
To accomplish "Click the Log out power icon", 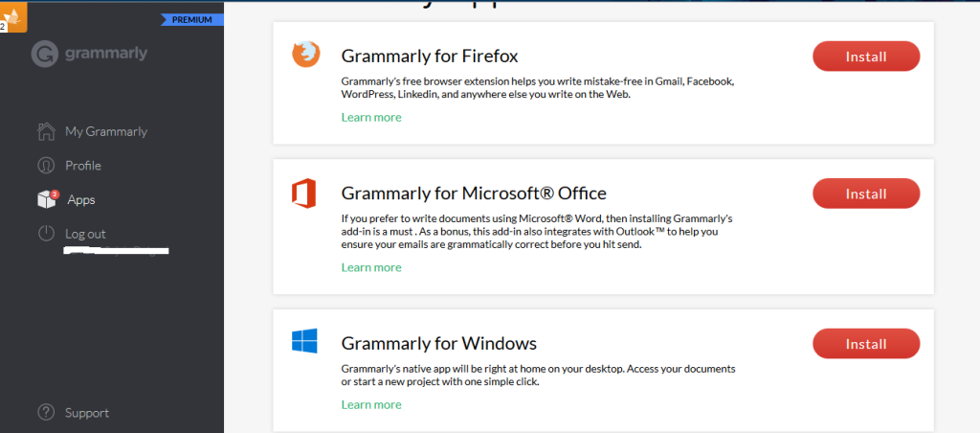I will [46, 234].
